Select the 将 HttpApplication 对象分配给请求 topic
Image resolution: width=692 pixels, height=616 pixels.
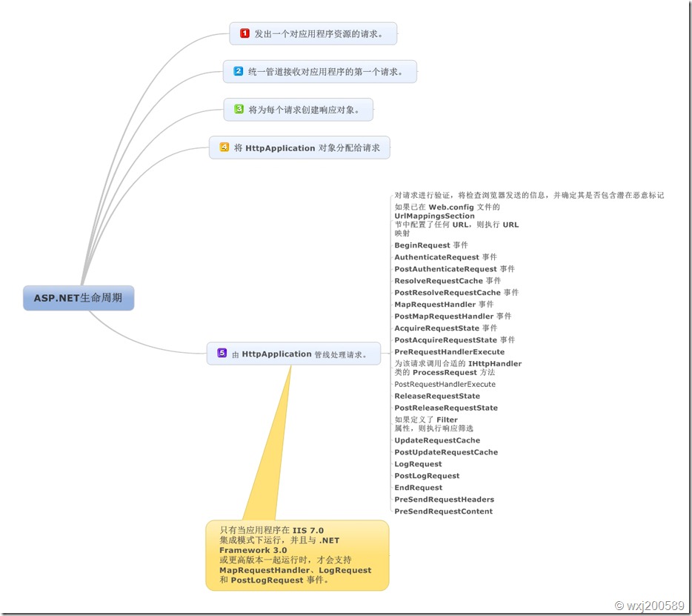pyautogui.click(x=304, y=148)
